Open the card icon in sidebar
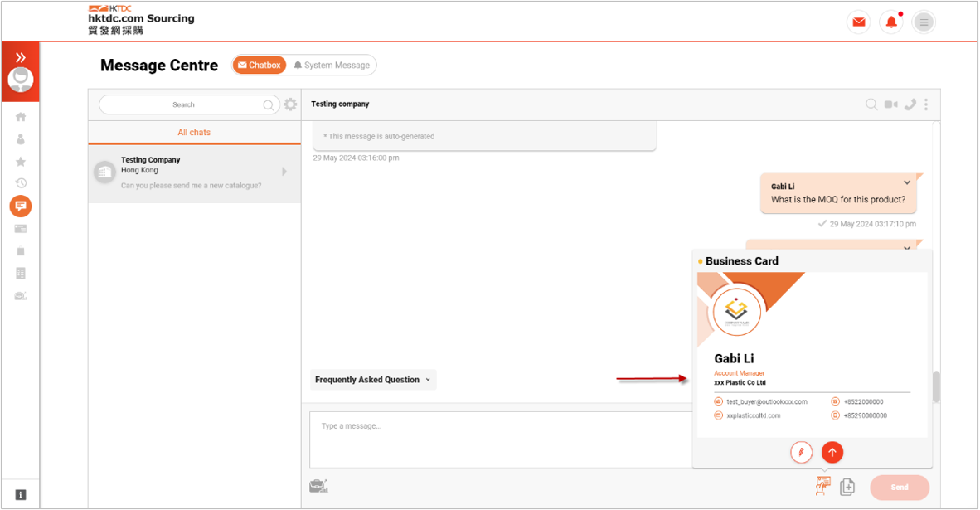 [x=21, y=229]
